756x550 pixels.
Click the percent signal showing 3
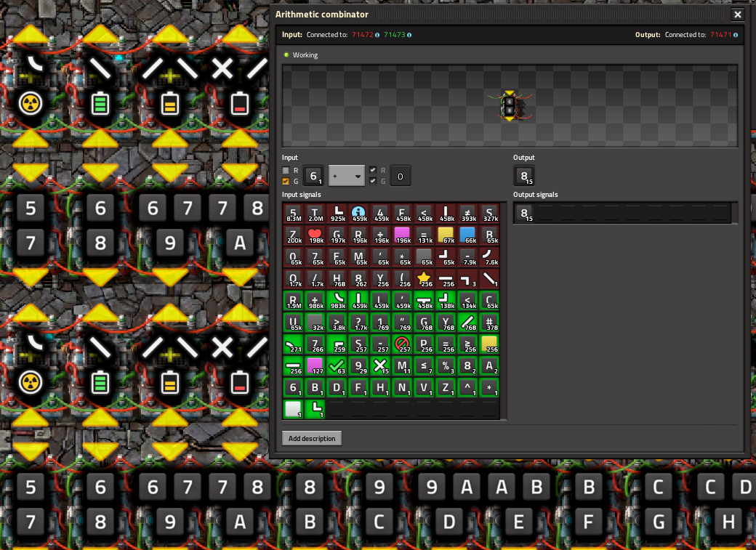click(x=446, y=366)
